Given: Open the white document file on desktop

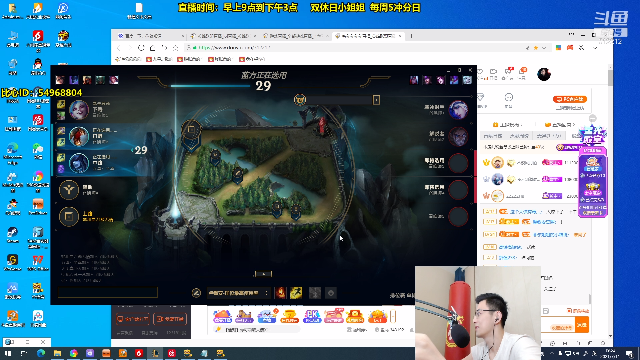Looking at the screenshot, I should [139, 11].
